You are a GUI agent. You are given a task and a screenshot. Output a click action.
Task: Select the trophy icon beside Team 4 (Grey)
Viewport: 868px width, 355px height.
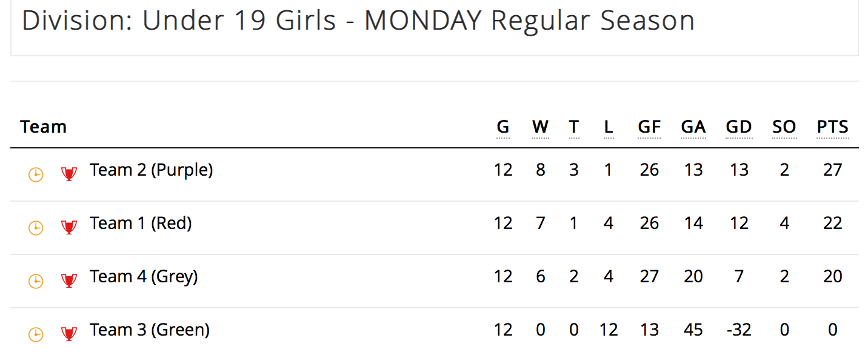[x=69, y=281]
